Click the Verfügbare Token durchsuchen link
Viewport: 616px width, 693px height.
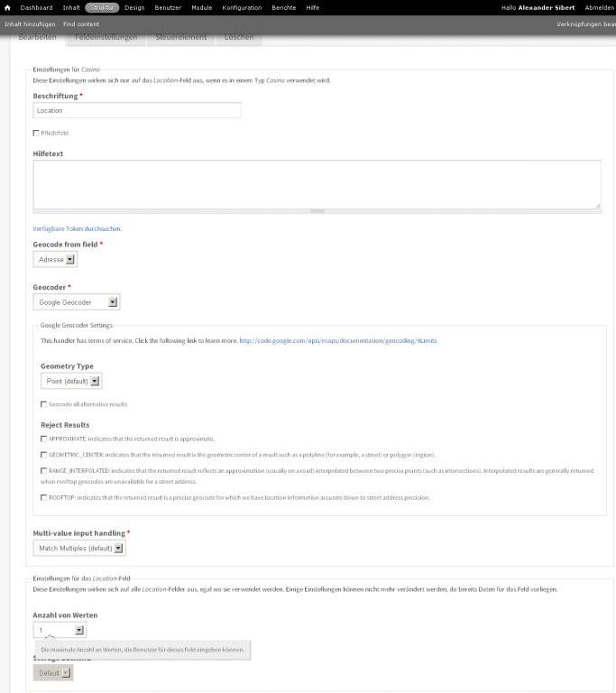tap(78, 229)
